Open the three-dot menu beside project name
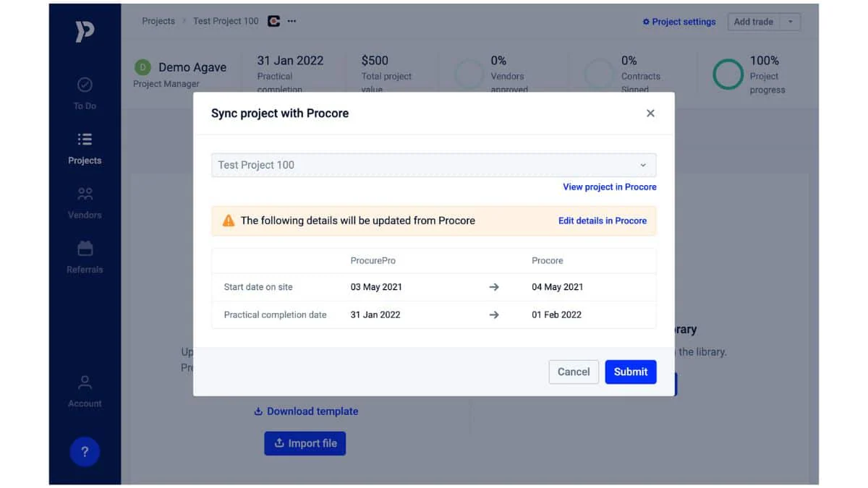Screen dimensions: 868x488 (x=292, y=21)
